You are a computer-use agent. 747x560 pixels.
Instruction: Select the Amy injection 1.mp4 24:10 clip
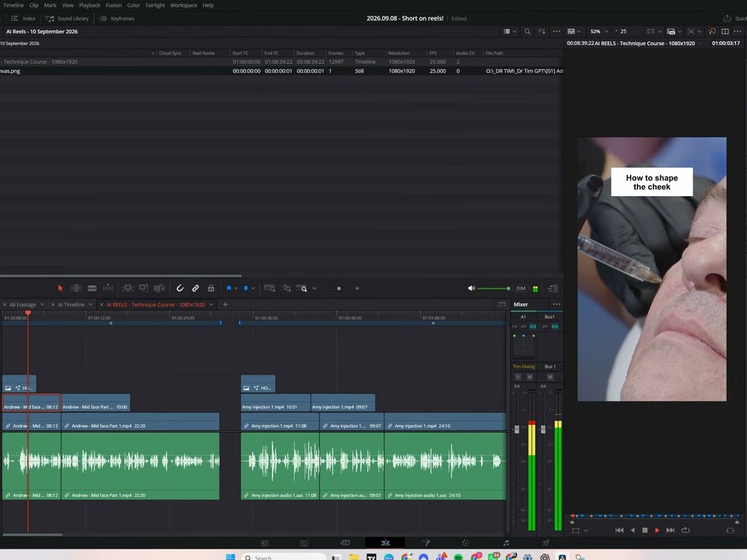point(445,422)
